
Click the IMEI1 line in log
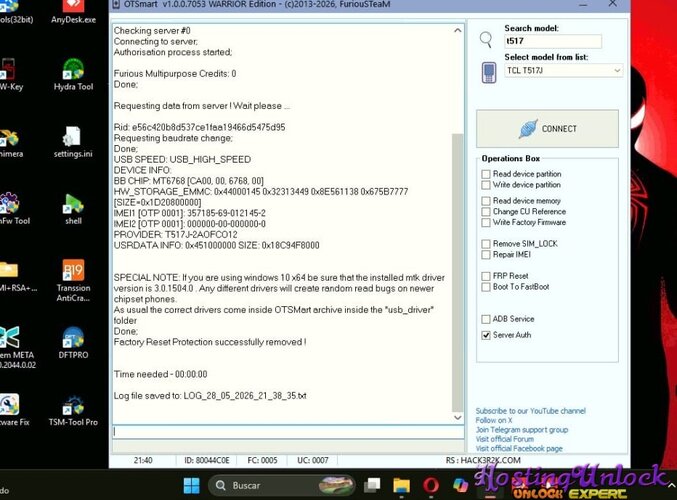tap(190, 213)
